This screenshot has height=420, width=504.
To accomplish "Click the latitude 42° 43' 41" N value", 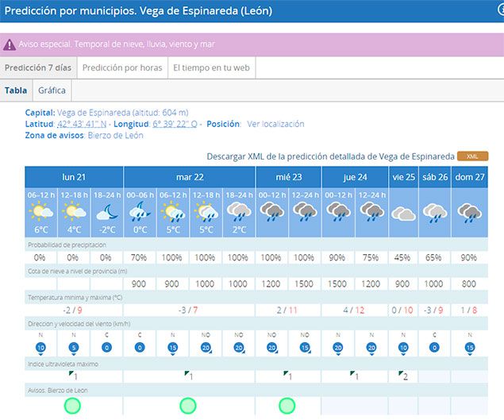I will click(82, 124).
